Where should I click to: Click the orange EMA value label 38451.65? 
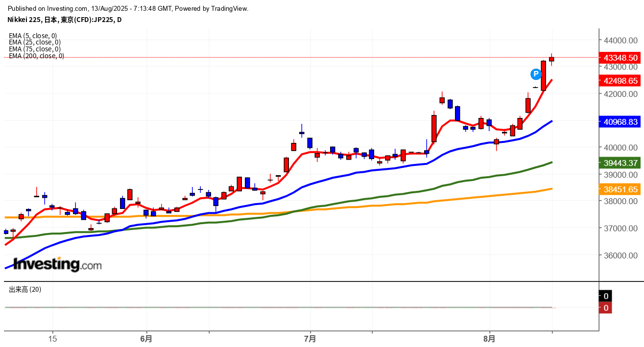click(x=620, y=189)
